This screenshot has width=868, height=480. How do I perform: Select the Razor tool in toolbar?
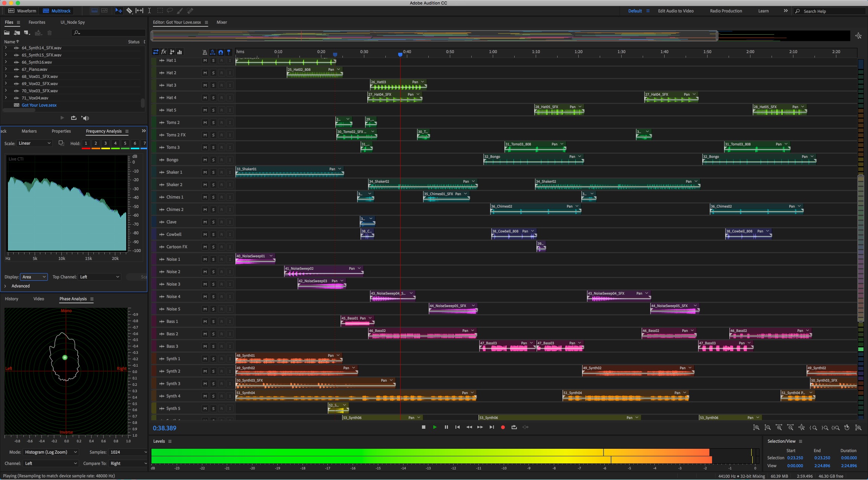(x=129, y=11)
